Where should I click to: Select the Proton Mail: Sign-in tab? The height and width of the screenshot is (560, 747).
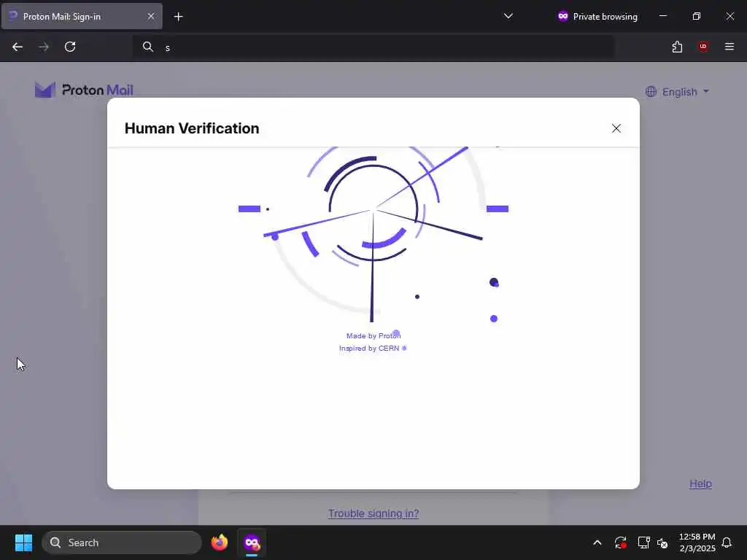pos(82,16)
